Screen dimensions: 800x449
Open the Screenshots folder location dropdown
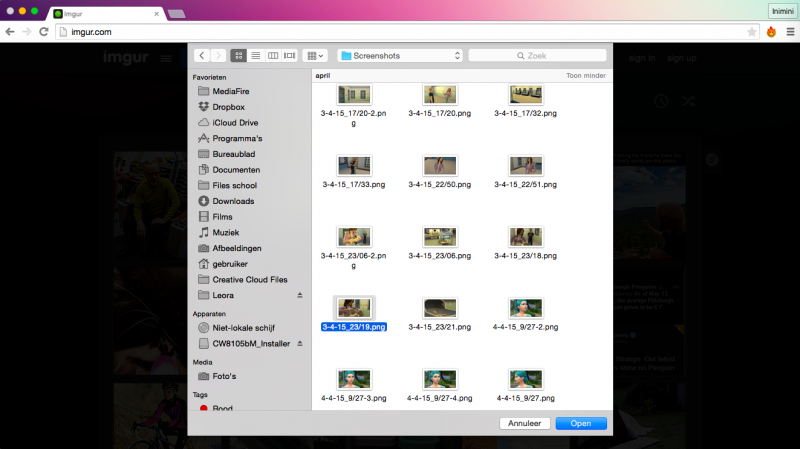click(399, 56)
